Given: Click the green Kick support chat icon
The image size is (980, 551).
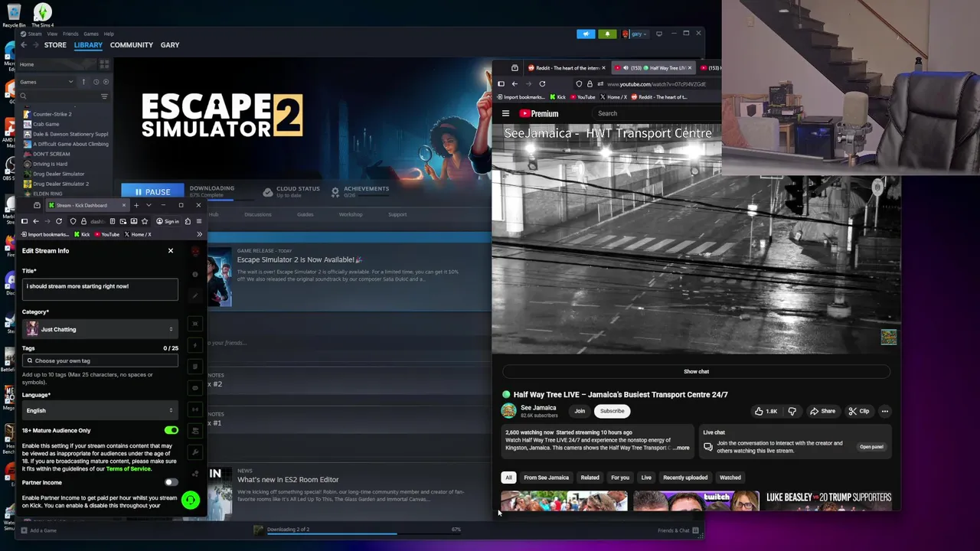Looking at the screenshot, I should tap(190, 500).
